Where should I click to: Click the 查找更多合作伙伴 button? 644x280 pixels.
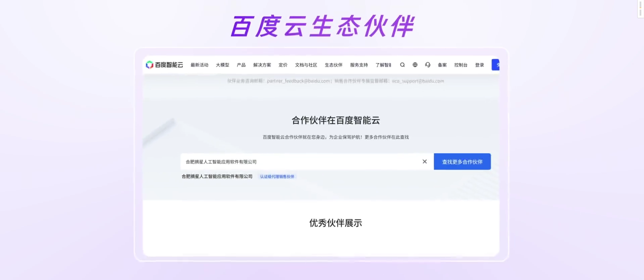462,162
